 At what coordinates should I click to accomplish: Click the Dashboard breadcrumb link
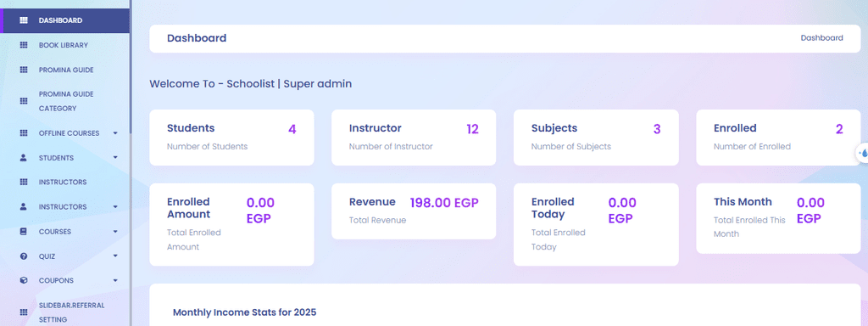821,38
